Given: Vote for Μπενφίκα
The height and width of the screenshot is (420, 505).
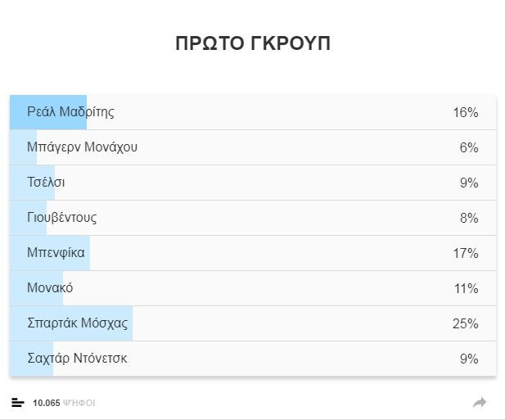Looking at the screenshot, I should pos(56,253).
